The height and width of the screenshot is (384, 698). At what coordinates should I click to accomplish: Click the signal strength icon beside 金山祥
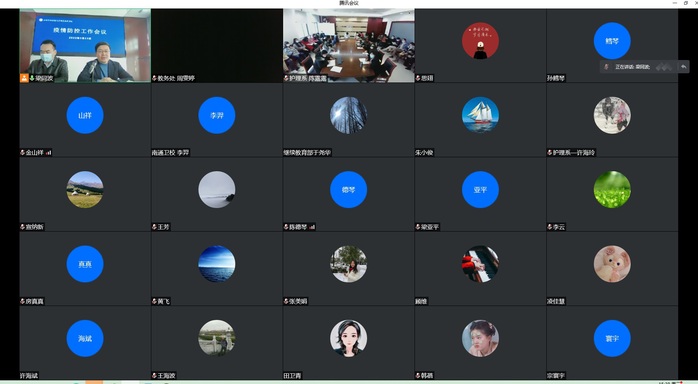tap(48, 153)
